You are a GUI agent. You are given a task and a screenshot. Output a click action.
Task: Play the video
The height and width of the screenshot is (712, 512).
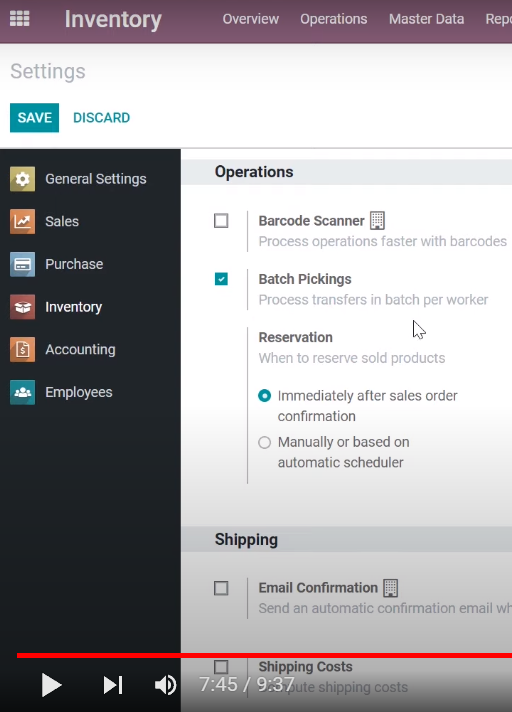(51, 685)
